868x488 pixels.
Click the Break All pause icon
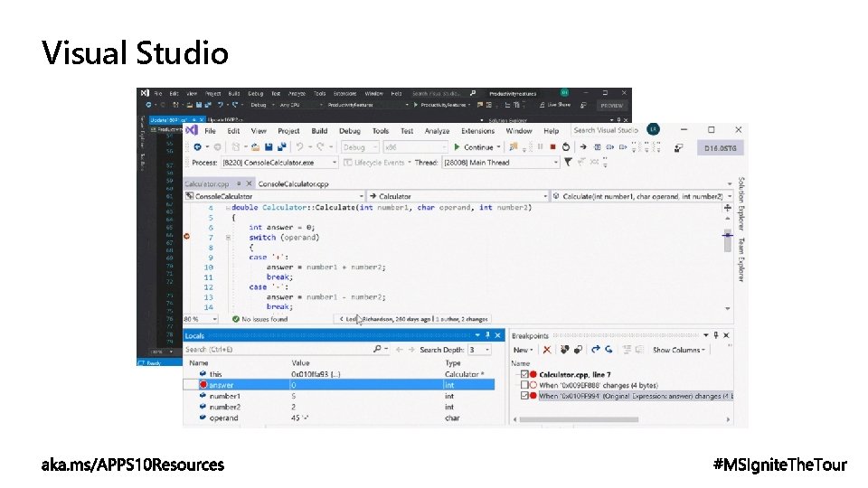[x=540, y=147]
